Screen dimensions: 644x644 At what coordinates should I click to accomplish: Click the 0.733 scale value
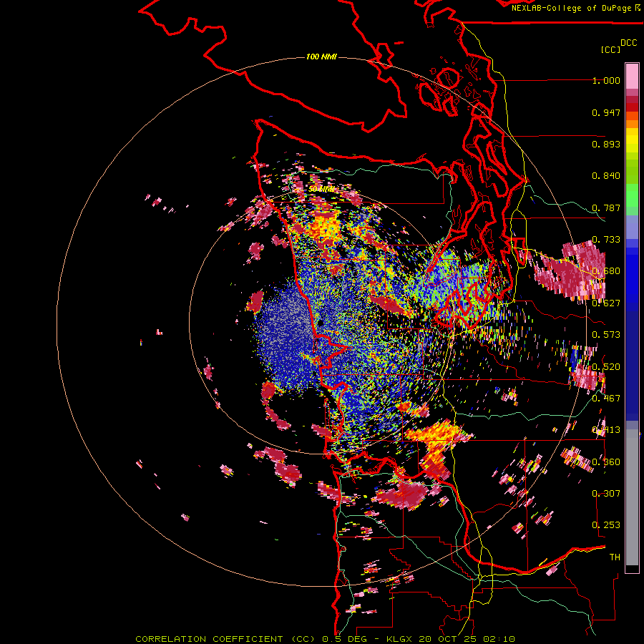606,240
